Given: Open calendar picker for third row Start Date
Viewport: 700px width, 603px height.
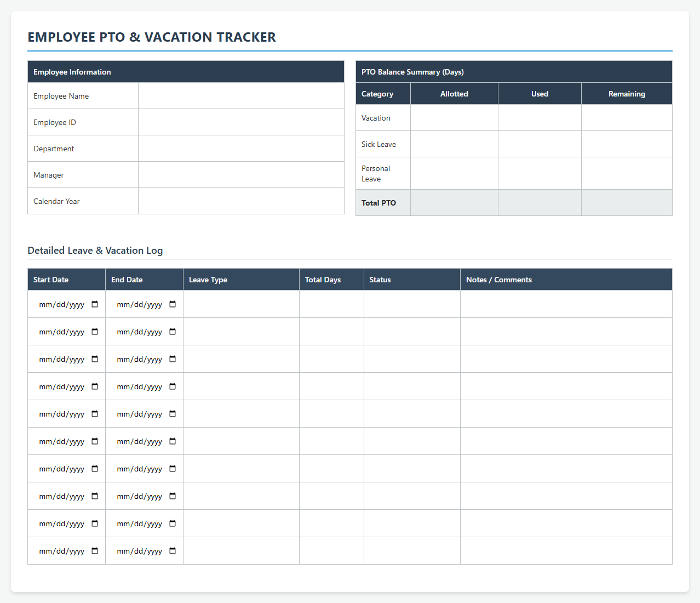Looking at the screenshot, I should coord(95,359).
